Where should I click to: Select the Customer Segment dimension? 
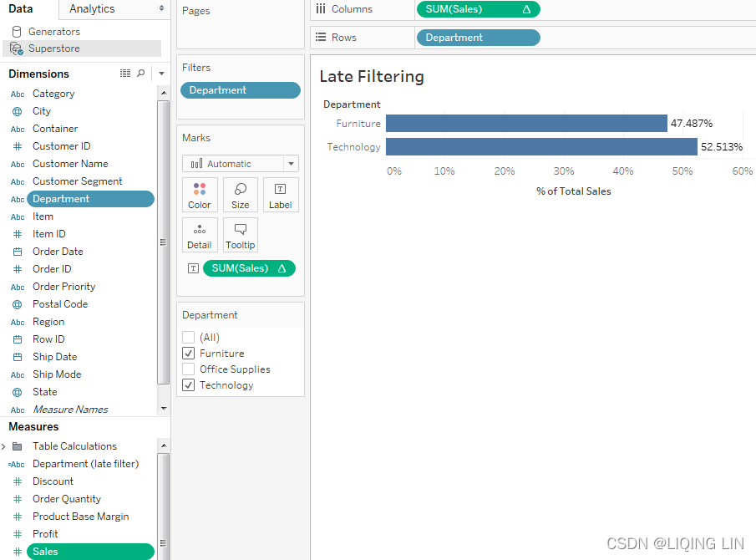[x=77, y=181]
